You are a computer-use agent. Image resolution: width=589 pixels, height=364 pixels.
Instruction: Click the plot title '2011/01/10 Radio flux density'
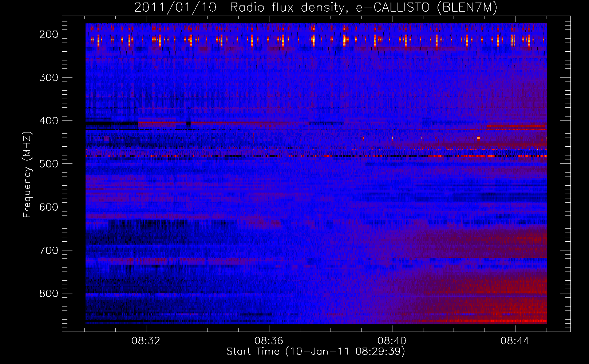[316, 7]
